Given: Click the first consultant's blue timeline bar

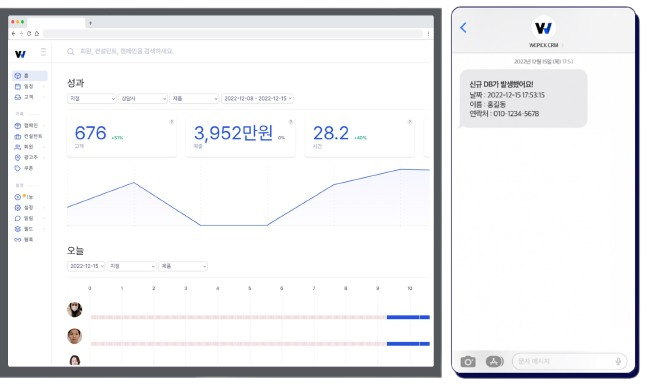Looking at the screenshot, I should click(x=408, y=317).
